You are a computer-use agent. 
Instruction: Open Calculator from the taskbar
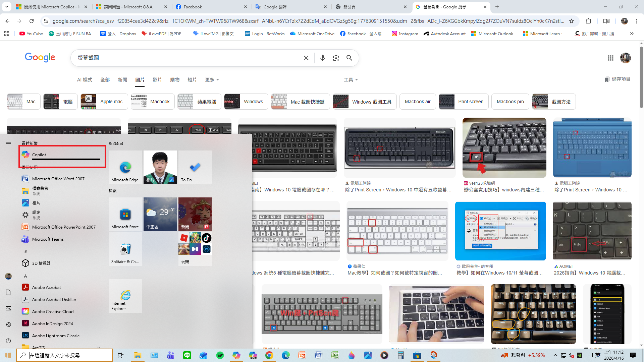point(400,355)
